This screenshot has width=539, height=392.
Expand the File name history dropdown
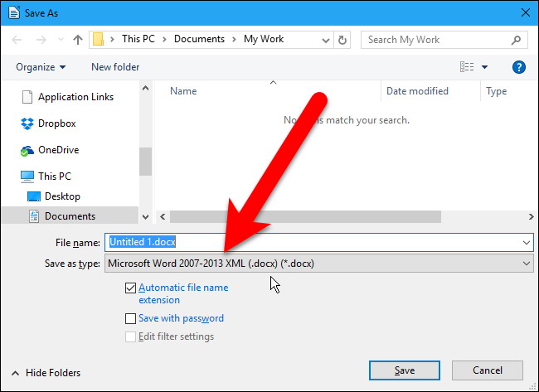(527, 242)
